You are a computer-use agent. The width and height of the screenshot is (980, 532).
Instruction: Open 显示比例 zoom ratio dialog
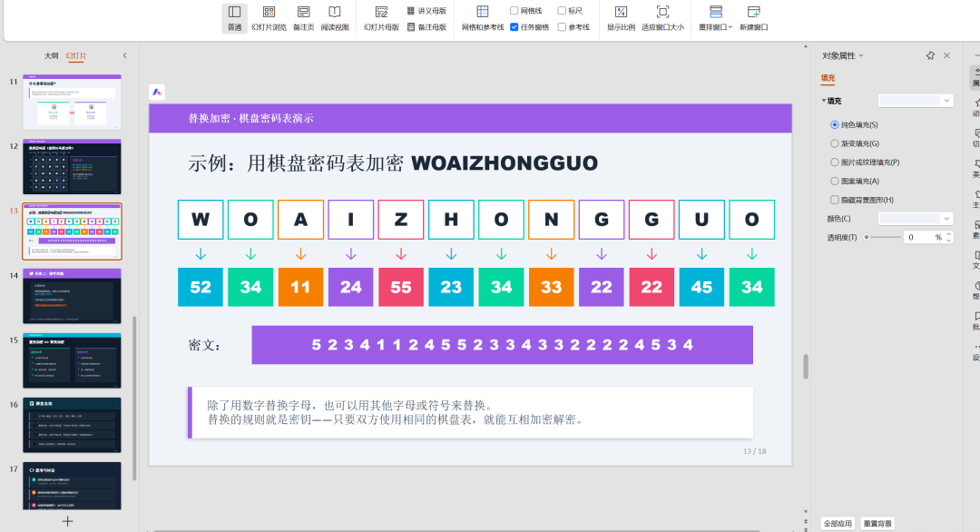tap(621, 18)
